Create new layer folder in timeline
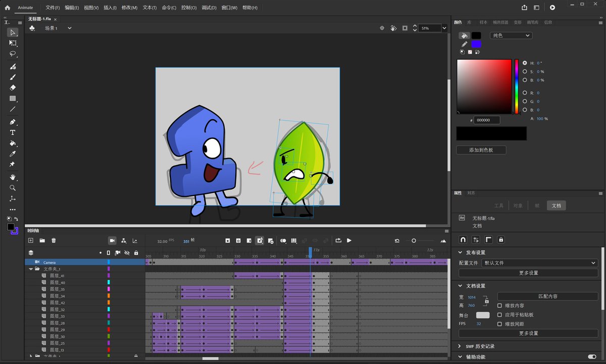This screenshot has width=606, height=364. [x=42, y=241]
